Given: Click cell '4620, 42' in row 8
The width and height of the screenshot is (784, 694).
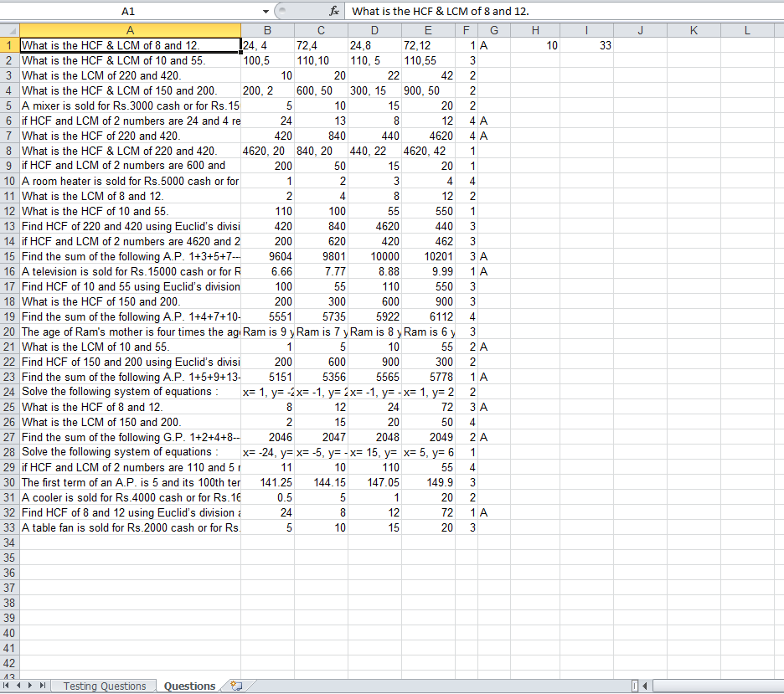Looking at the screenshot, I should point(429,151).
